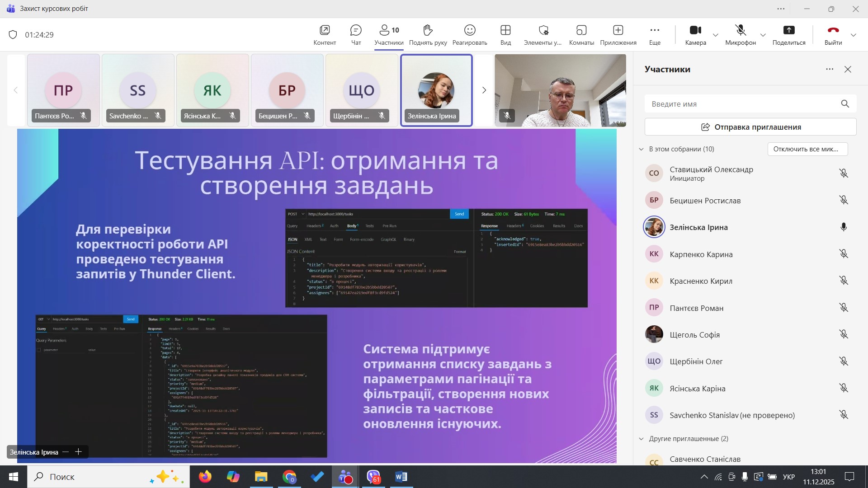Click the 'Введите имя' search field
This screenshot has height=488, width=868.
pos(741,104)
